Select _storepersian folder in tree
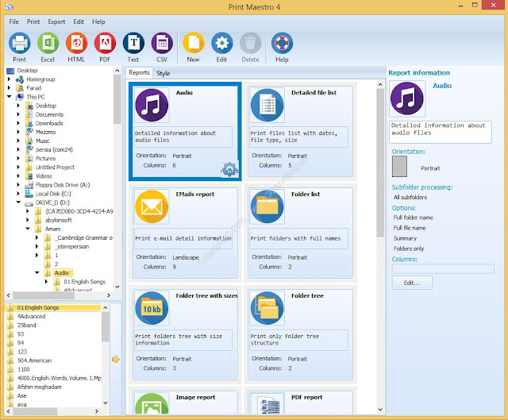The width and height of the screenshot is (508, 420). (71, 246)
